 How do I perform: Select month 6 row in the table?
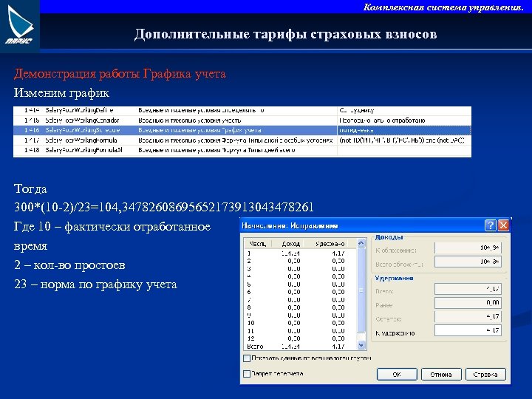(x=300, y=292)
